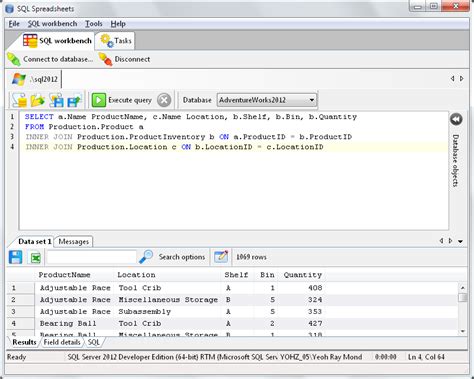
Task: Click Bearing Ball in row 4
Action: pyautogui.click(x=68, y=323)
